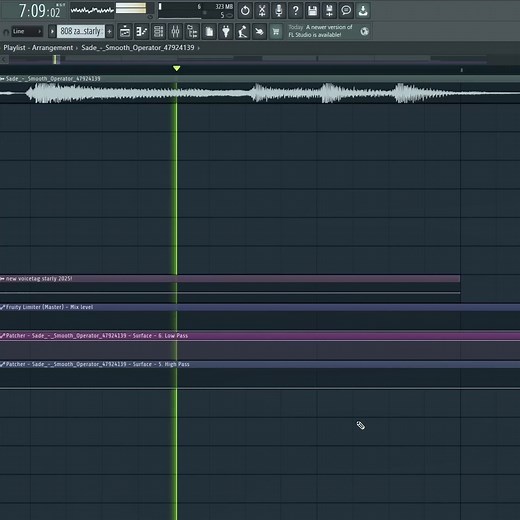
Task: Expand the arrow after the breadcrumb title
Action: 199,48
